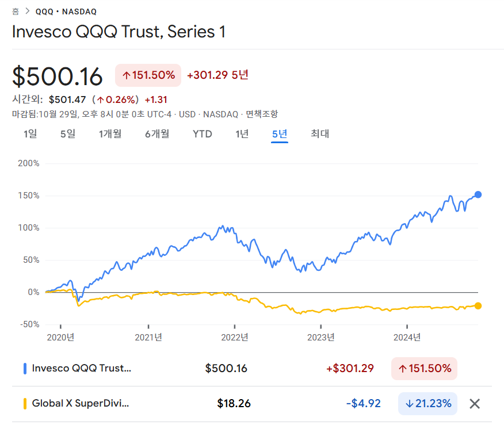Click the yellow color bar beside Global X SuperDivi
504x425 pixels.
tap(25, 404)
